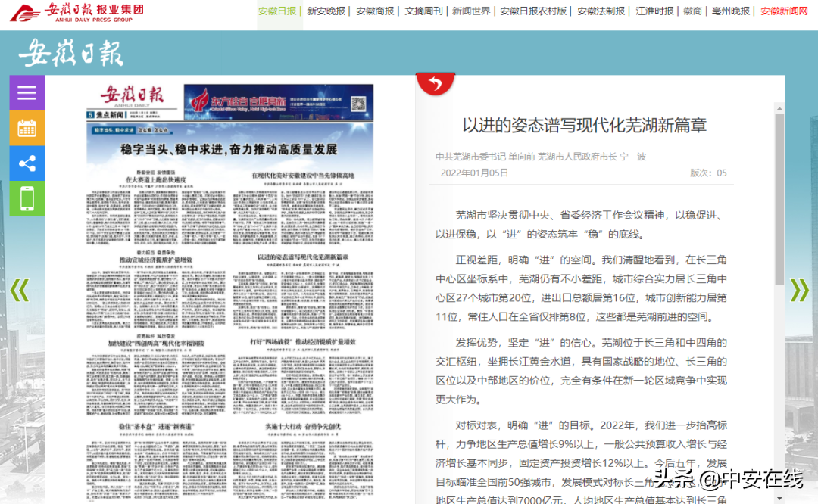Image resolution: width=818 pixels, height=504 pixels.
Task: Open 新安晚报 in top navigation
Action: pos(326,11)
